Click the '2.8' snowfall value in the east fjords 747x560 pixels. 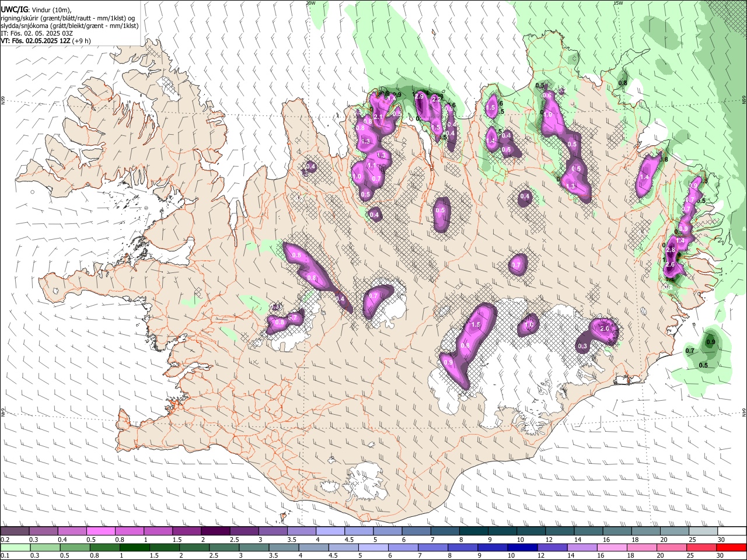[x=670, y=250]
